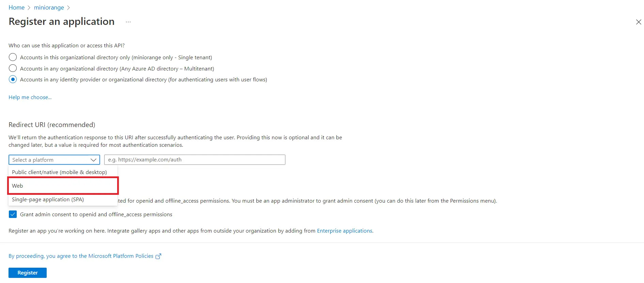
Task: Choose Single-page application (SPA) option
Action: tap(63, 199)
